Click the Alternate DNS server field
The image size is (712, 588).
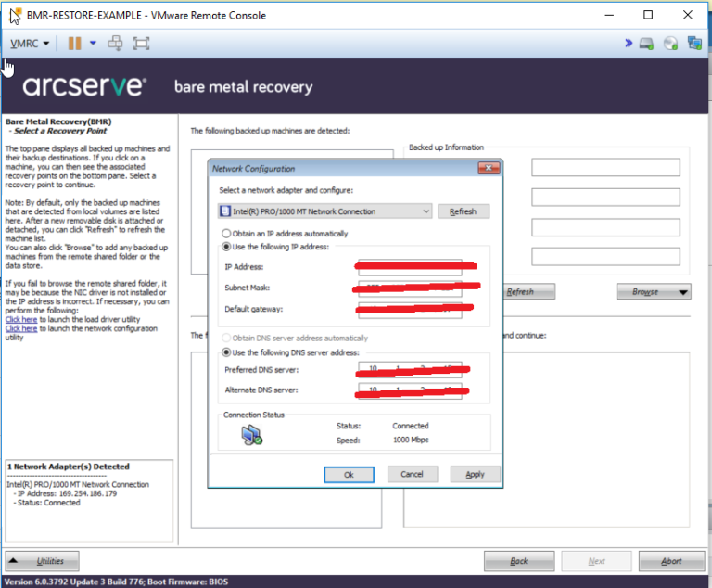tap(410, 390)
